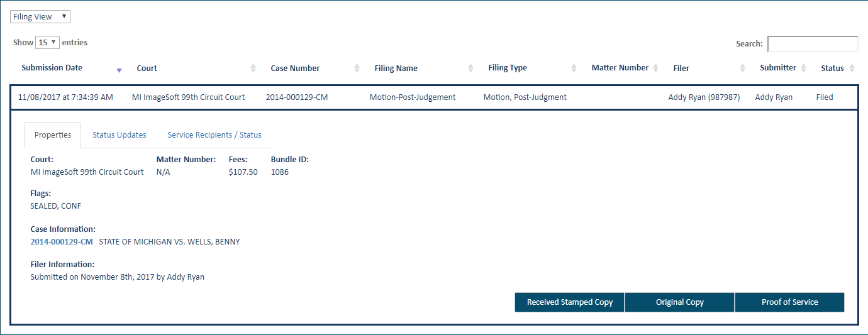
Task: Click Submitted on November 8th, 2017 text
Action: click(118, 277)
